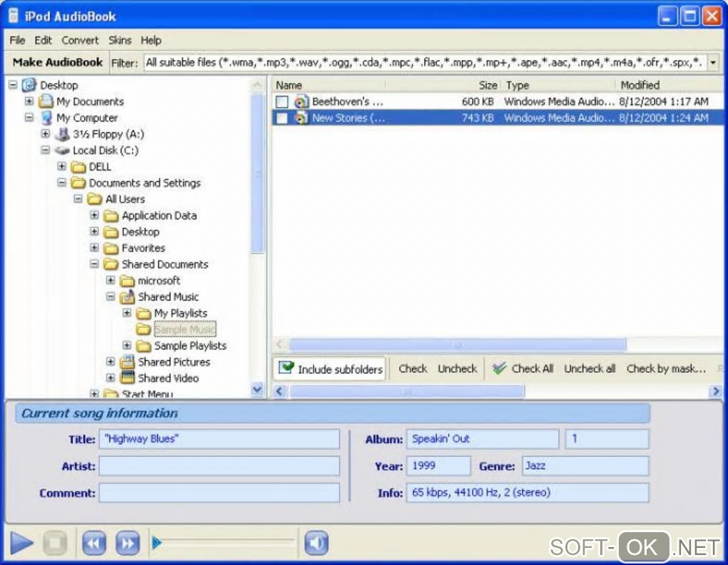Toggle the Include subfolders option
Viewport: 728px width, 565px height.
point(330,369)
